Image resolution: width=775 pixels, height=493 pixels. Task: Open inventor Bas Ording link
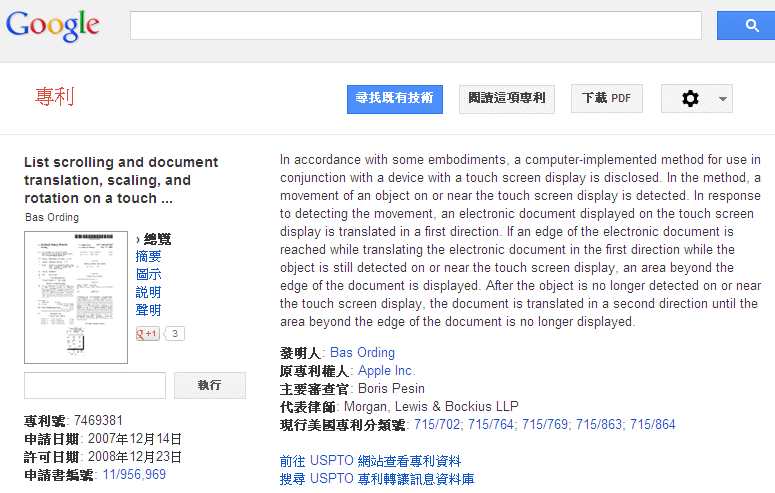tap(362, 353)
